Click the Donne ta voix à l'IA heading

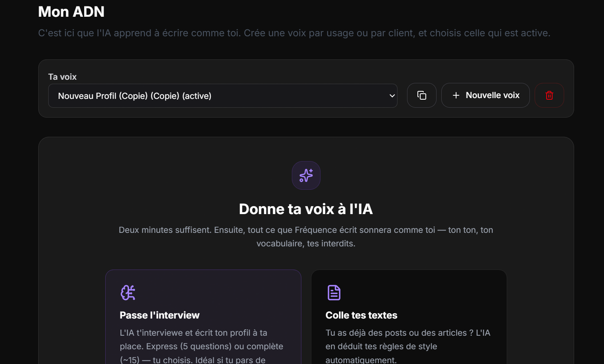pos(306,209)
